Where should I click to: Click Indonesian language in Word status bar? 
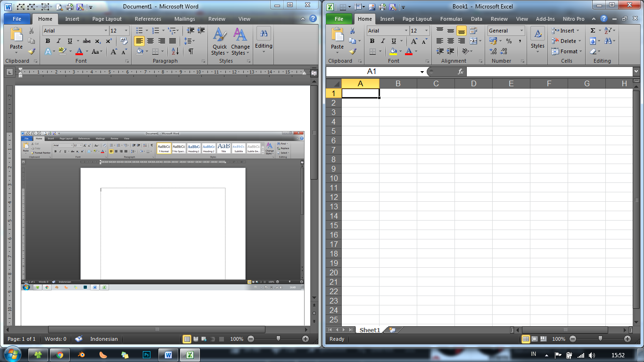coord(104,339)
